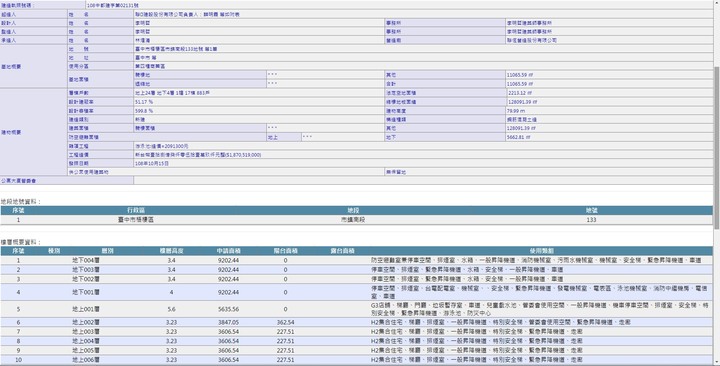
Task: Click the 建物概要 section label
Action: (11, 132)
